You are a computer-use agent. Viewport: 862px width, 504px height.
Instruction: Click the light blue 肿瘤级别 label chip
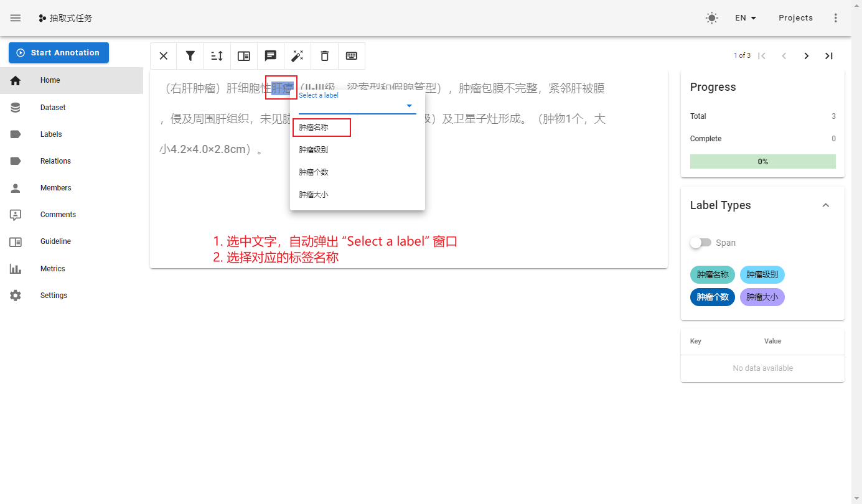[762, 274]
